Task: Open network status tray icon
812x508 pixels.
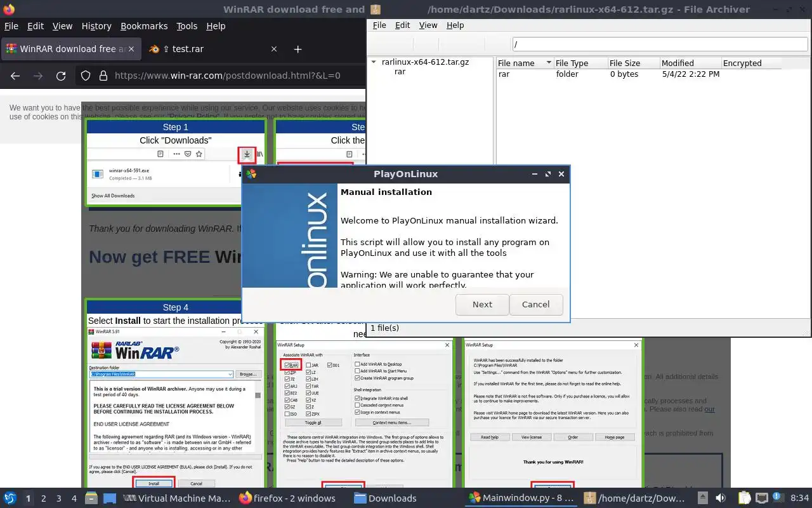Action: click(762, 498)
